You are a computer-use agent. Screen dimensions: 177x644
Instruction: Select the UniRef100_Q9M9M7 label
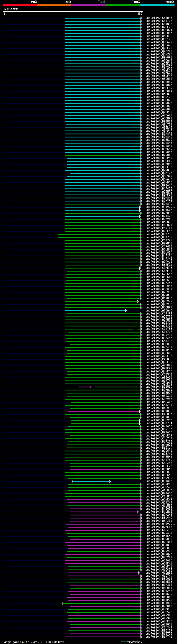tap(159, 131)
